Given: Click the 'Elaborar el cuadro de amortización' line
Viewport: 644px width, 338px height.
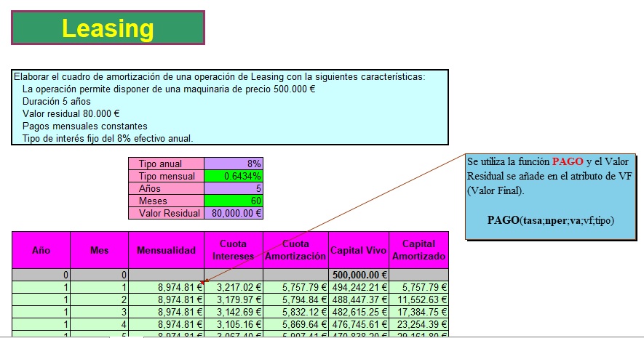Looking at the screenshot, I should [220, 77].
